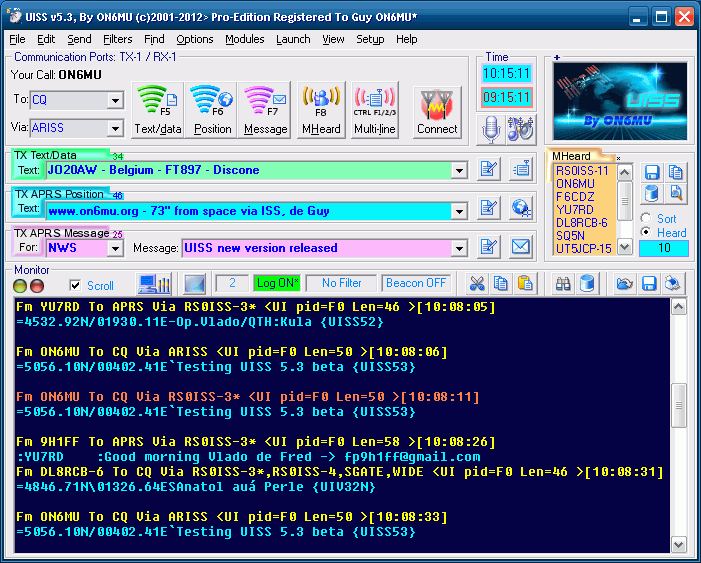This screenshot has height=563, width=701.
Task: Open the text/data list icon
Action: tap(521, 169)
